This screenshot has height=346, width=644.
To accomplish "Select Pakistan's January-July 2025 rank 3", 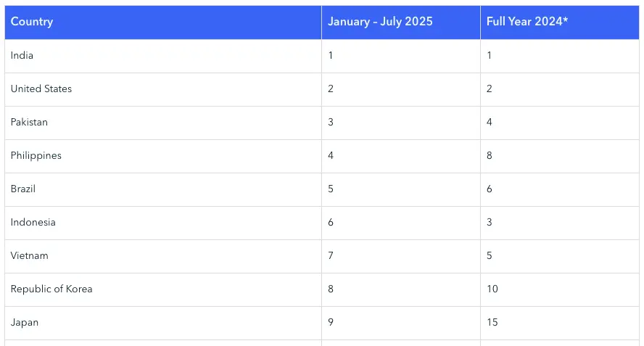I will (401, 123).
